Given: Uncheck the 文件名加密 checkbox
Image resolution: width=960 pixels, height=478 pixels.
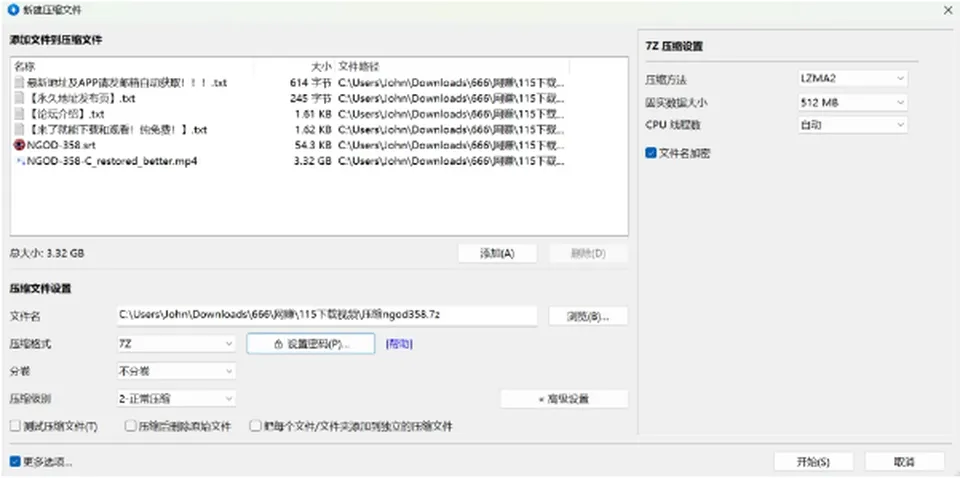Looking at the screenshot, I should [651, 153].
